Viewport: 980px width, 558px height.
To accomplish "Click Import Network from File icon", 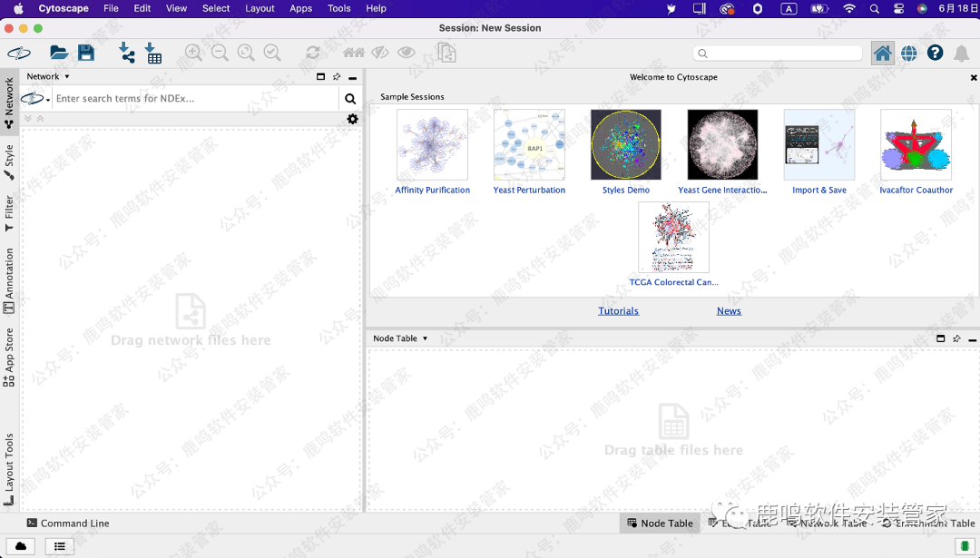I will pyautogui.click(x=127, y=54).
